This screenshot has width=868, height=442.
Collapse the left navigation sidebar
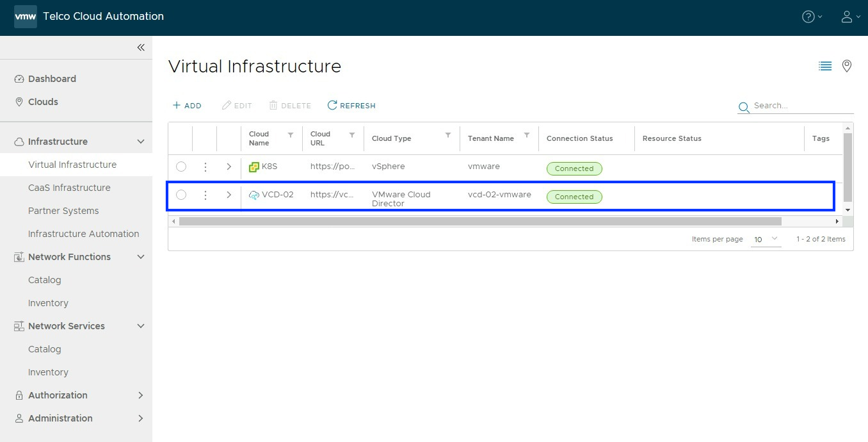[141, 47]
